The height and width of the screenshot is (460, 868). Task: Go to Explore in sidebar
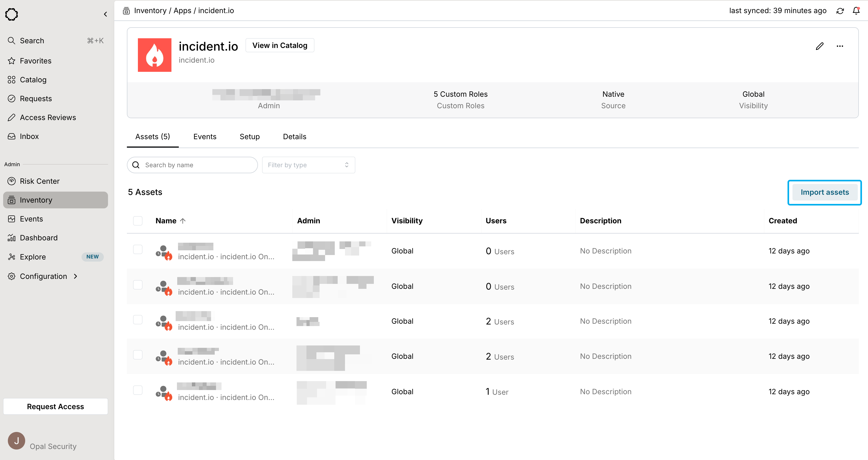click(33, 257)
